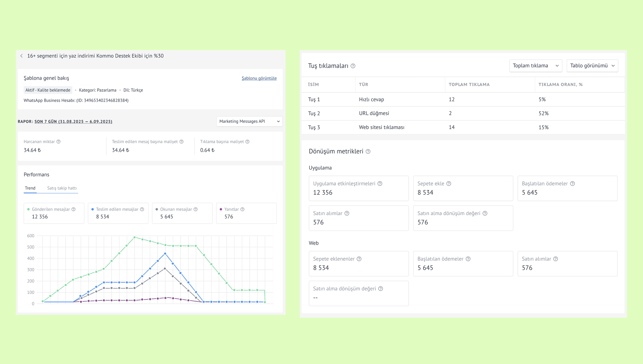Image resolution: width=643 pixels, height=364 pixels.
Task: Open Marketing Messages API dropdown
Action: click(249, 121)
